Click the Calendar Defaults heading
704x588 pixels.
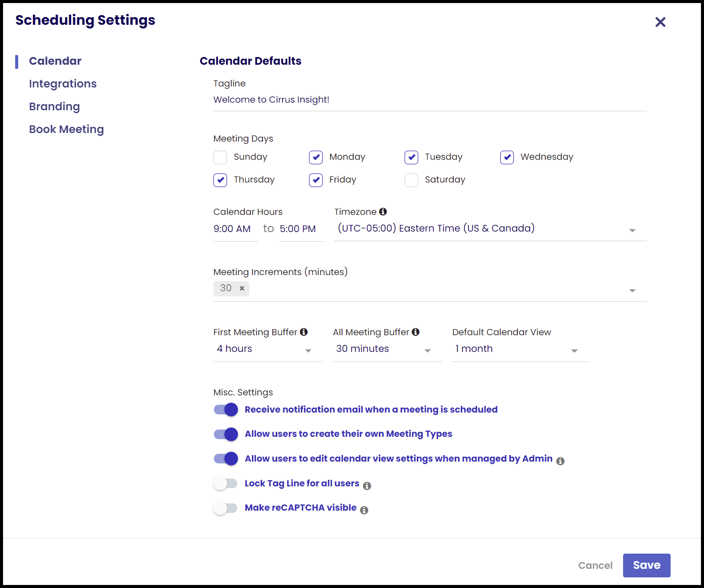tap(250, 61)
